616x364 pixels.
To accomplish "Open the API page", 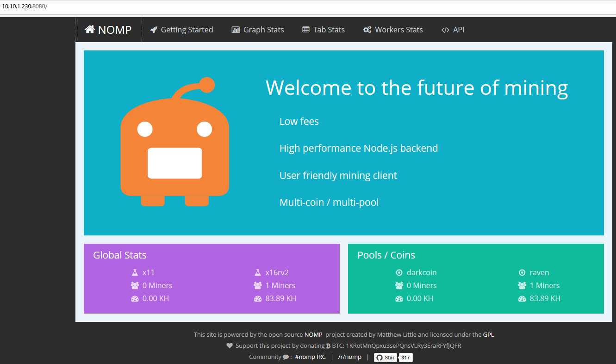I will (x=453, y=30).
